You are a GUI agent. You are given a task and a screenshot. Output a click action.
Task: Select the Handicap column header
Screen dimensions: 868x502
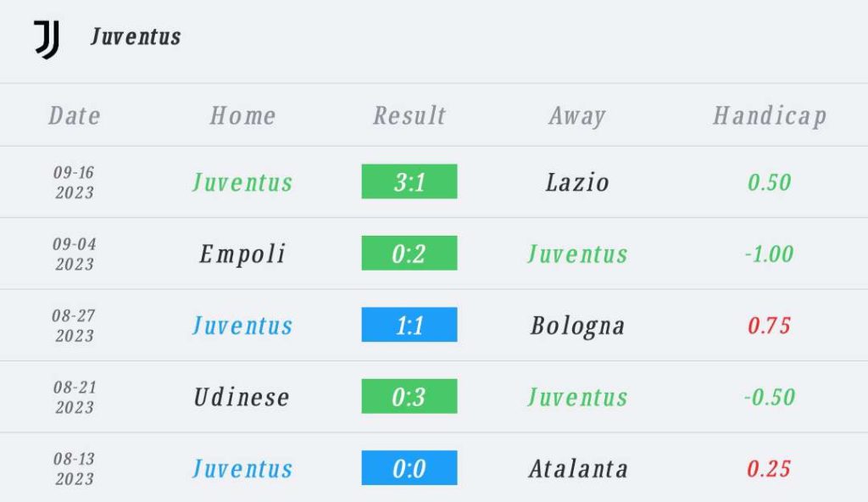point(769,115)
